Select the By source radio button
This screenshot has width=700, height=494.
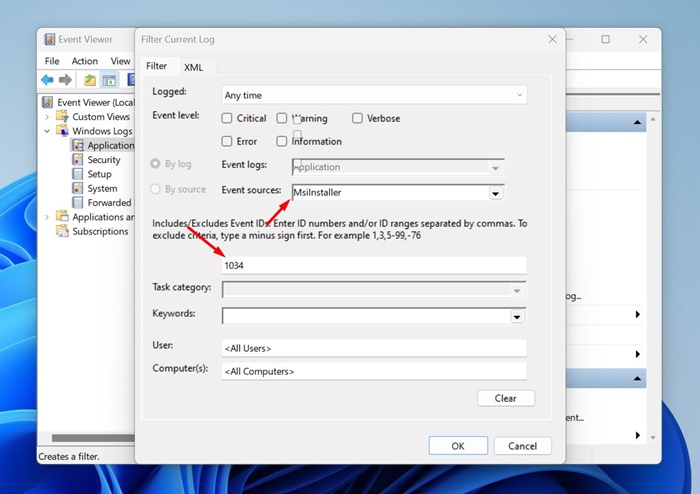[155, 189]
